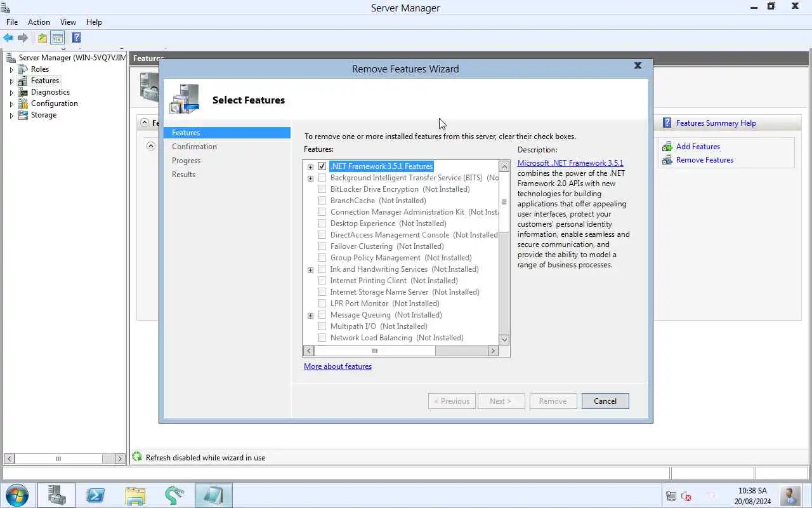The width and height of the screenshot is (812, 508).
Task: Open the View menu
Action: point(68,22)
